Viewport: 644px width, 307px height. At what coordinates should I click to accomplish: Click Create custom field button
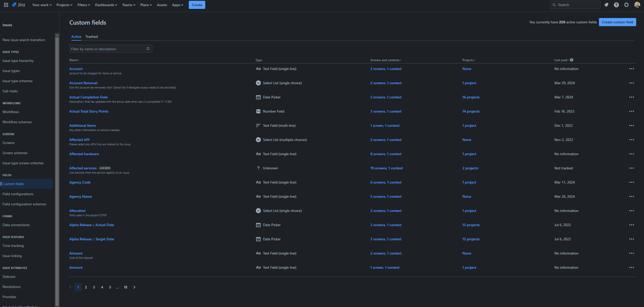618,22
